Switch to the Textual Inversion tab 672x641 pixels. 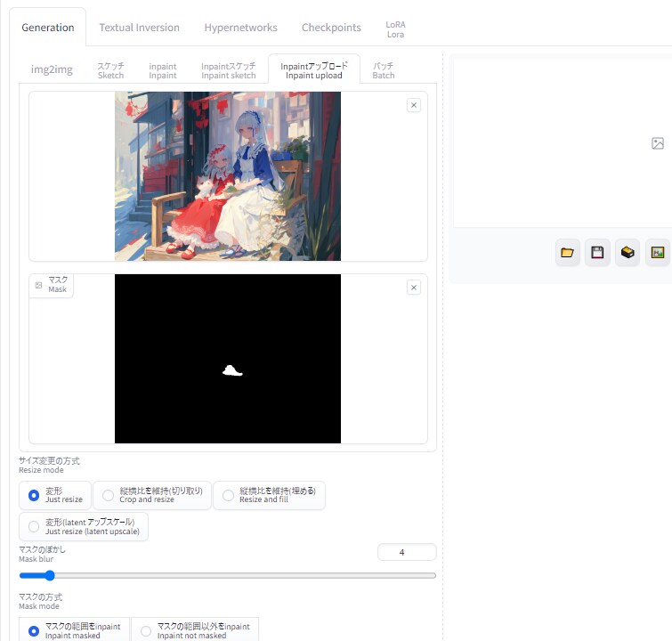tap(139, 28)
